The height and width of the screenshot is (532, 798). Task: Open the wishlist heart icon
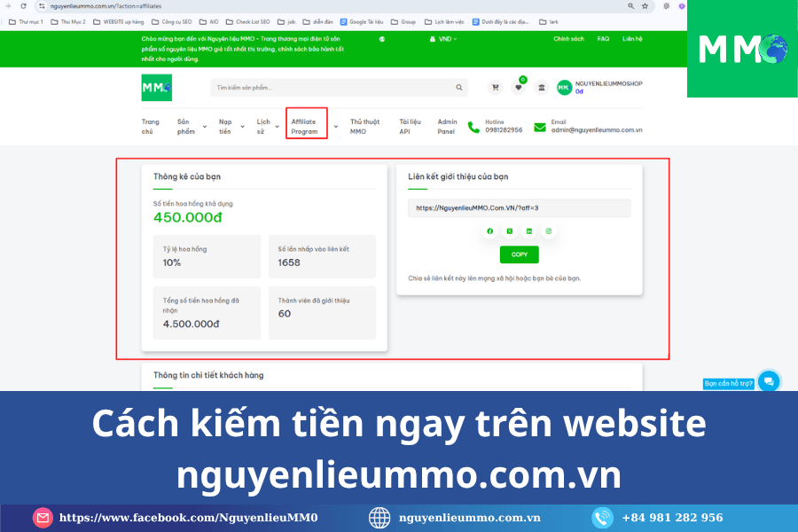tap(519, 88)
